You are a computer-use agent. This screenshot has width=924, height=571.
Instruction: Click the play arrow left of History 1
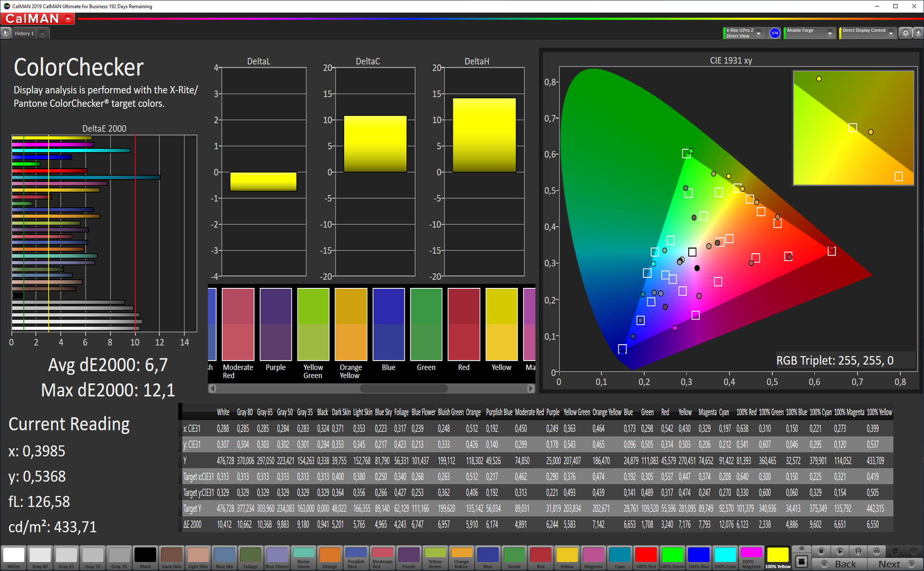[x=5, y=33]
